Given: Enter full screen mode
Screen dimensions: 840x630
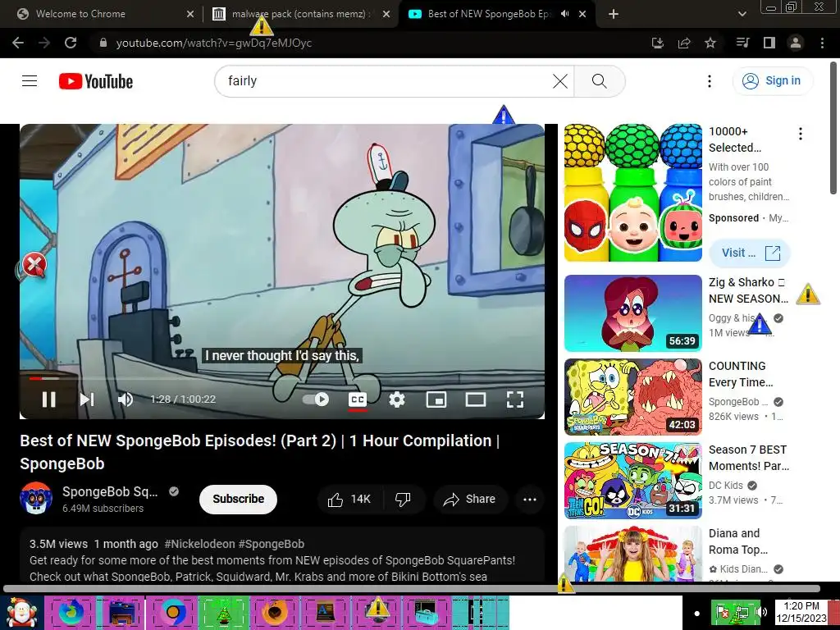Looking at the screenshot, I should [x=515, y=399].
